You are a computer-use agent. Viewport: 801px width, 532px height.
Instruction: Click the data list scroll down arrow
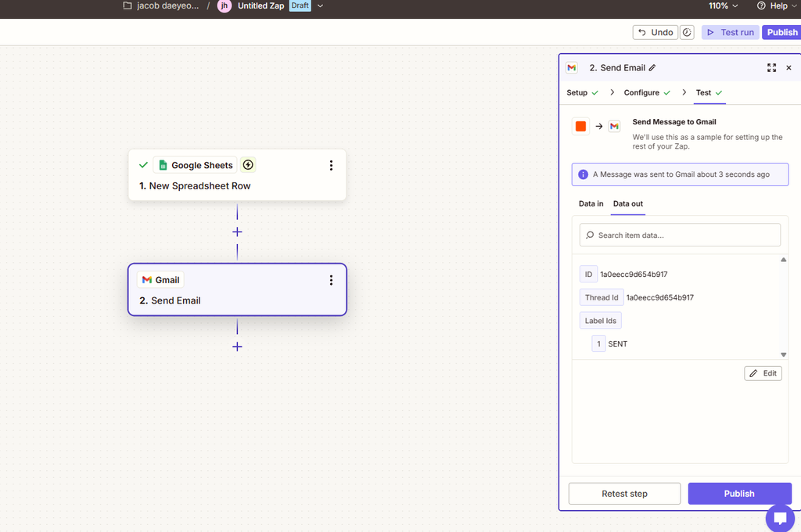point(783,354)
